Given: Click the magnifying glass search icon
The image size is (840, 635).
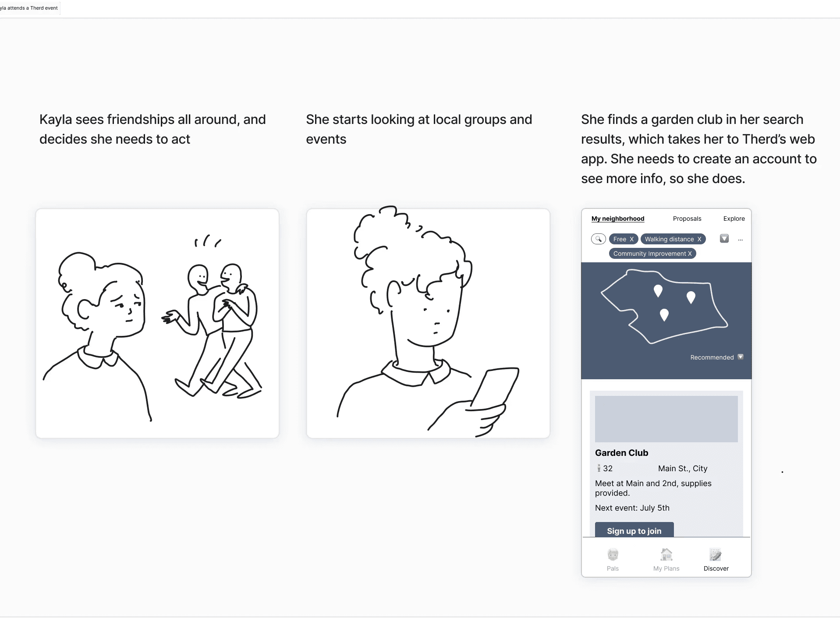Looking at the screenshot, I should 598,239.
